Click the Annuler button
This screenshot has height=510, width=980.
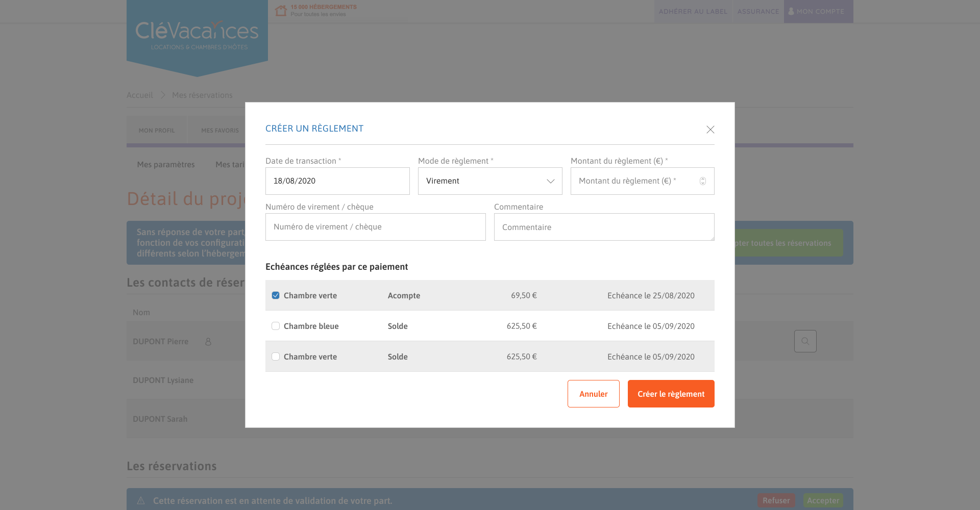click(594, 394)
